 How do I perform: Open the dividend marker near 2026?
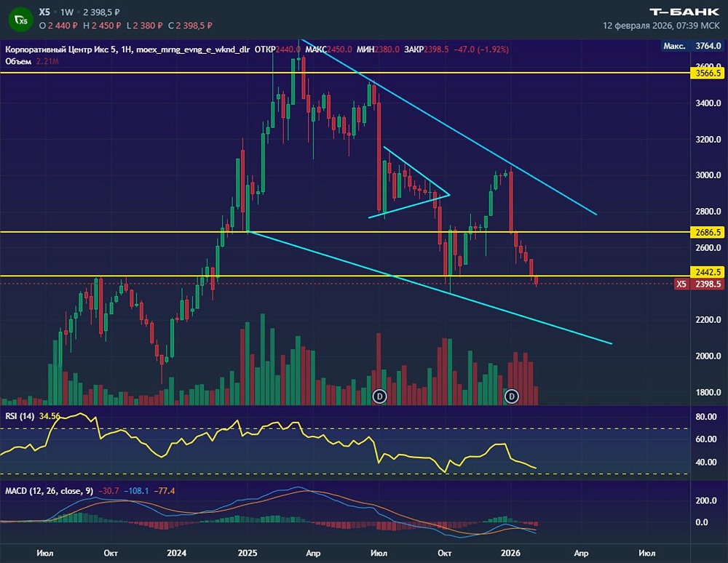tap(512, 396)
